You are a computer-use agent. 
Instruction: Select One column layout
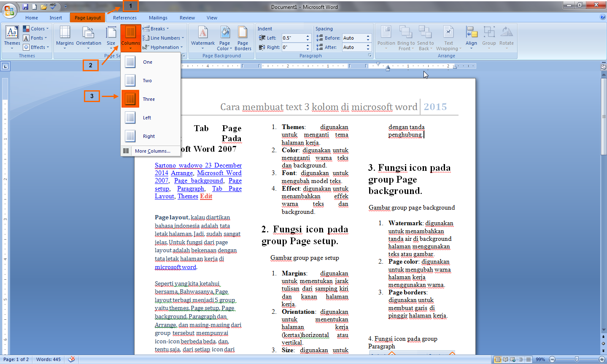click(151, 62)
